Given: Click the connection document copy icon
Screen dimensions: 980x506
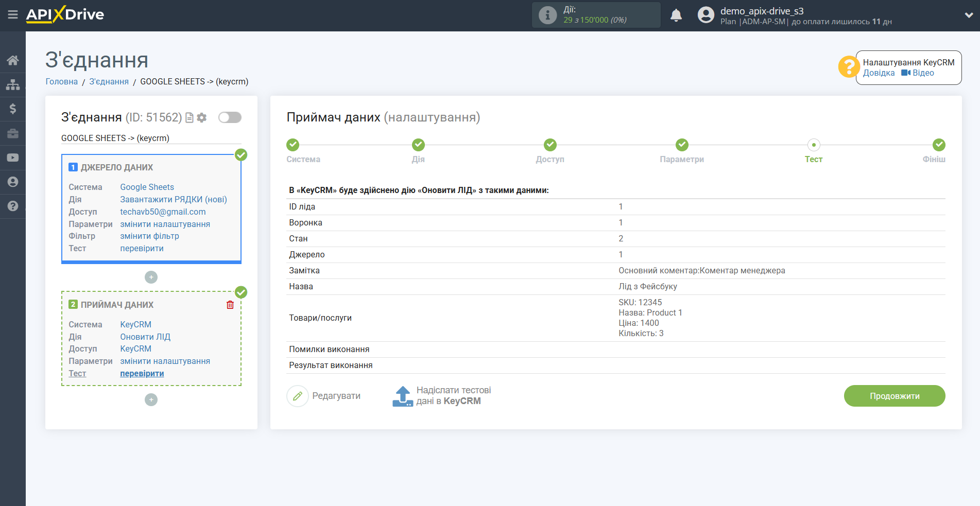Looking at the screenshot, I should (190, 118).
